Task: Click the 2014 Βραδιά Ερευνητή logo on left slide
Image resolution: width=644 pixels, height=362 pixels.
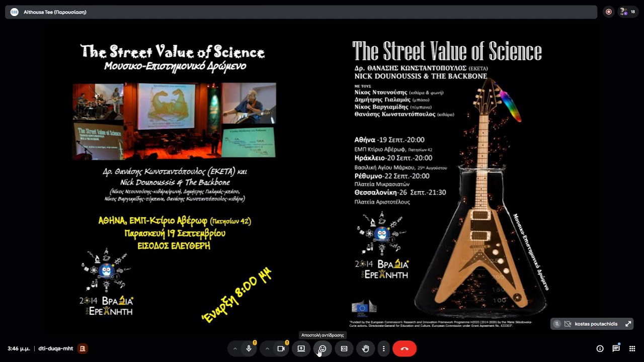Action: point(107,283)
